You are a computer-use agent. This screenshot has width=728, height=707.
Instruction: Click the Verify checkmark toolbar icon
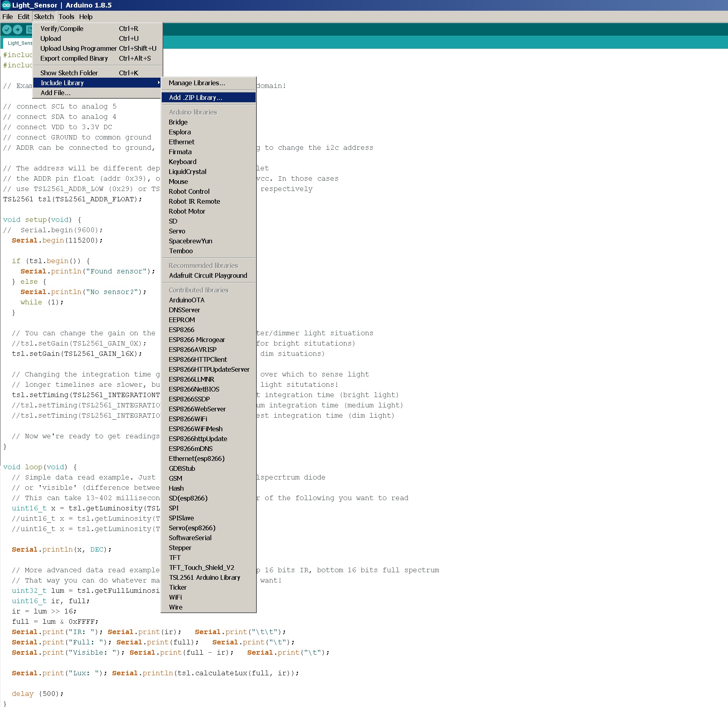[x=7, y=29]
